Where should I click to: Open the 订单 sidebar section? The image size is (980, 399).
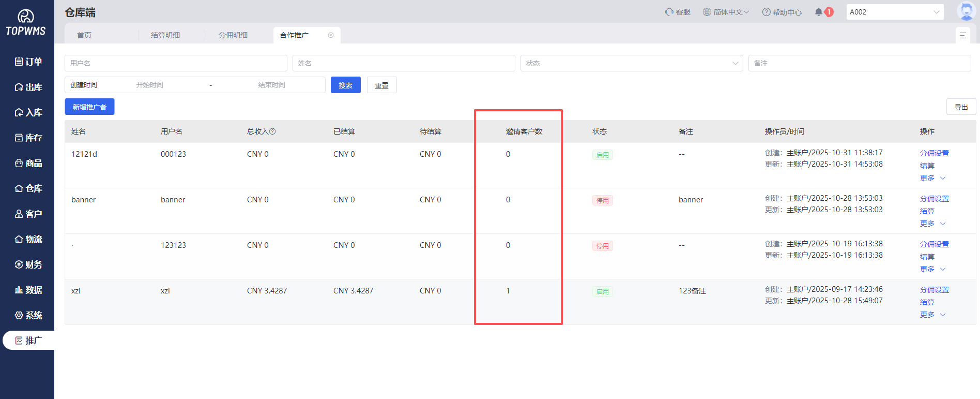click(28, 62)
